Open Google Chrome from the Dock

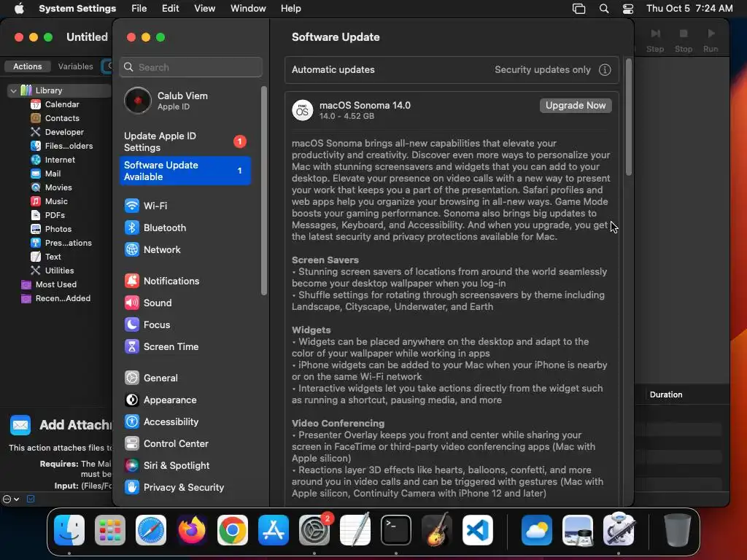point(233,530)
